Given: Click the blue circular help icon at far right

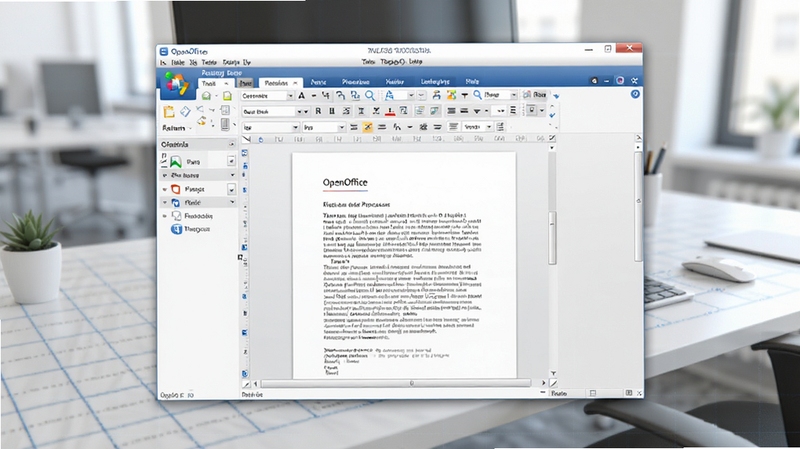Looking at the screenshot, I should [x=635, y=94].
